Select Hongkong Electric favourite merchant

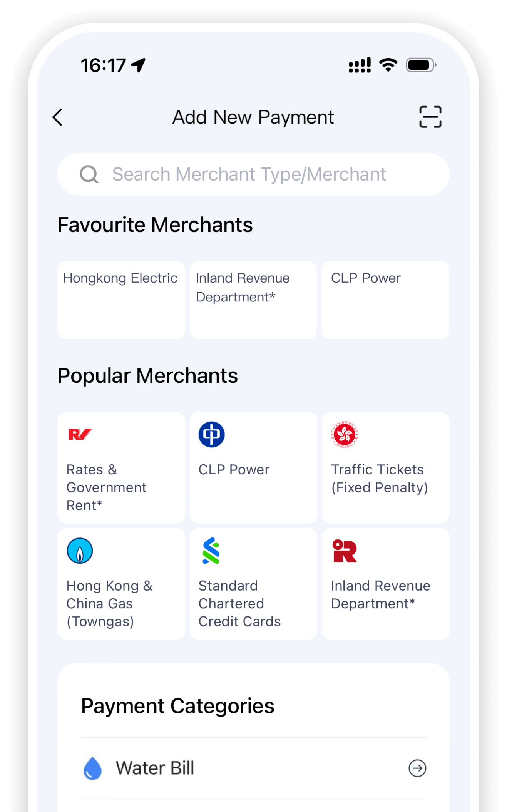(121, 300)
